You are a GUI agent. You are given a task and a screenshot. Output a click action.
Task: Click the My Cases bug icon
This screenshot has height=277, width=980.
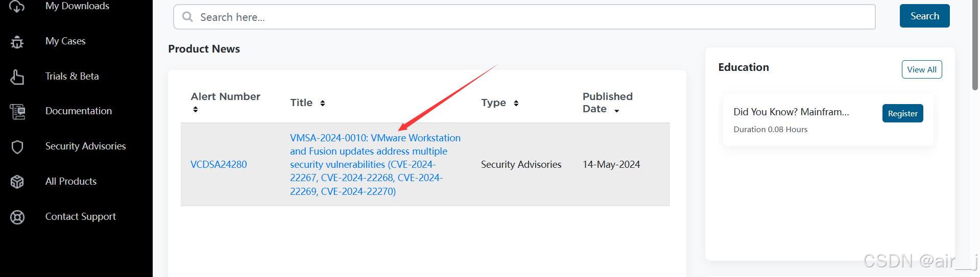(17, 42)
